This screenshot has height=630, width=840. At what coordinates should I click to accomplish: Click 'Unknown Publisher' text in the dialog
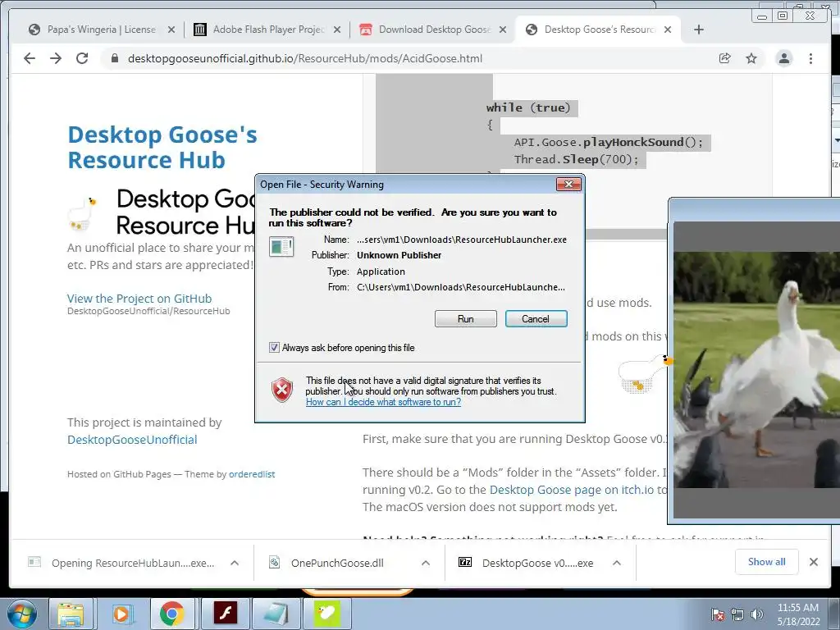click(399, 255)
